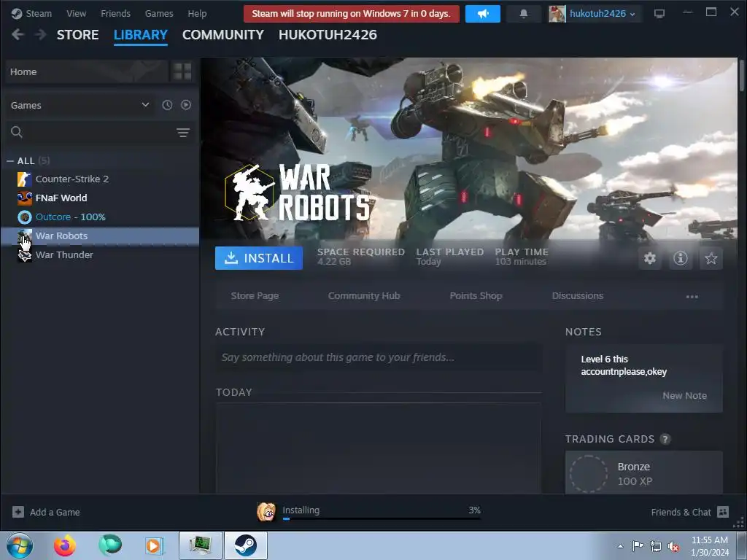Open the Store Page link

click(255, 296)
